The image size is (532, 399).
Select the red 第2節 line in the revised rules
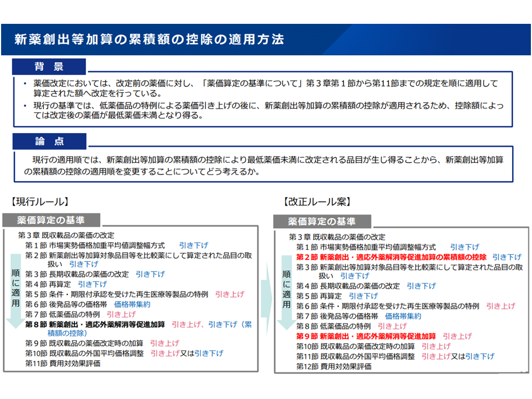pyautogui.click(x=391, y=257)
